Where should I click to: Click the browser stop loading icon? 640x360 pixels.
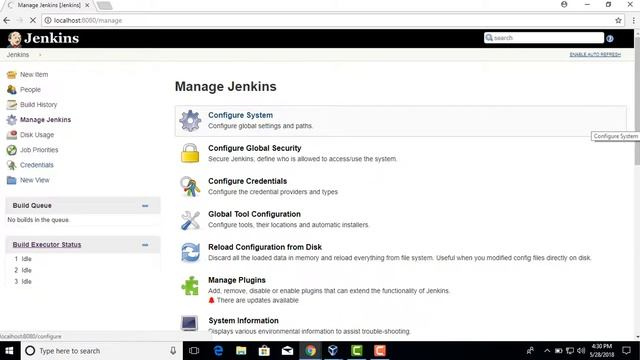33,20
